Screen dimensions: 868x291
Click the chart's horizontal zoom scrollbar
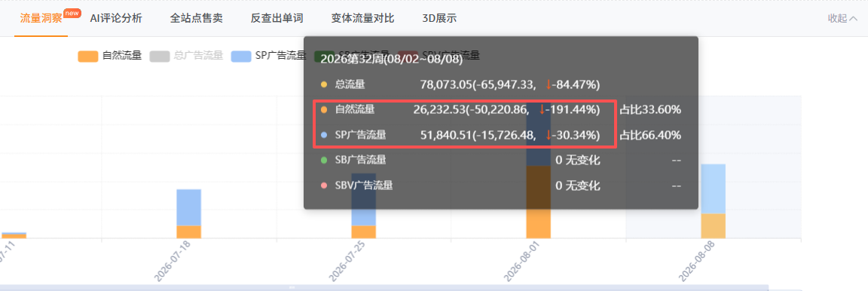coord(384,288)
